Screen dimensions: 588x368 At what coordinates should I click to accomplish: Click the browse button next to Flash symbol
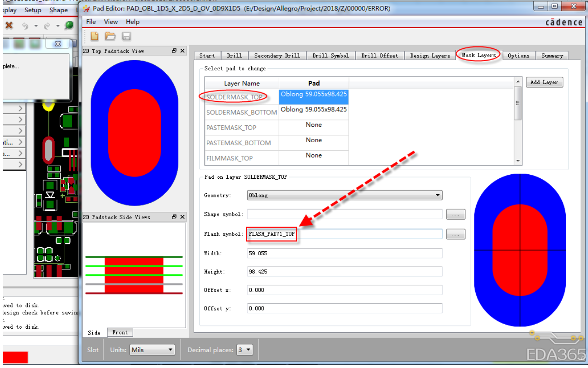pos(455,234)
